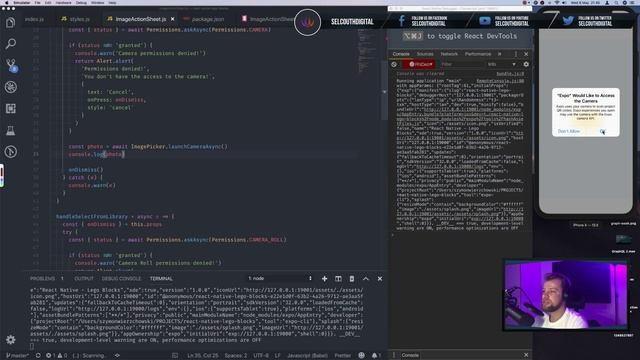This screenshot has width=640, height=360.
Task: Close the bottom Console drawer in DevTools
Action: tap(526, 355)
